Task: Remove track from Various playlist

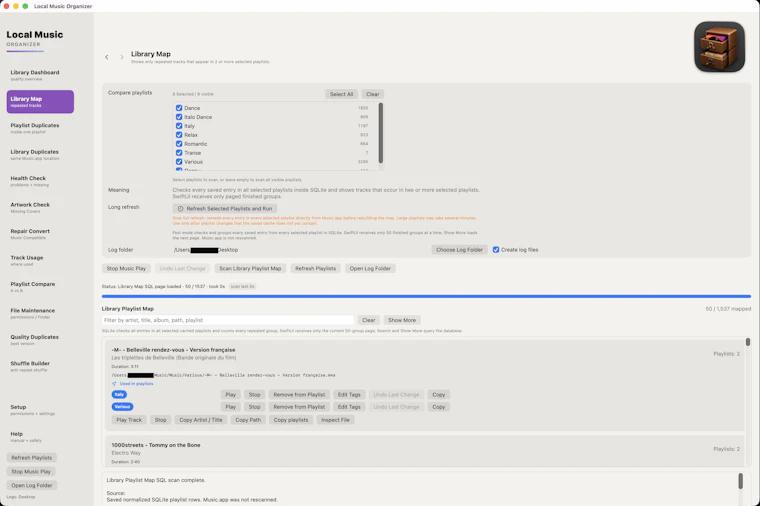Action: coord(299,407)
